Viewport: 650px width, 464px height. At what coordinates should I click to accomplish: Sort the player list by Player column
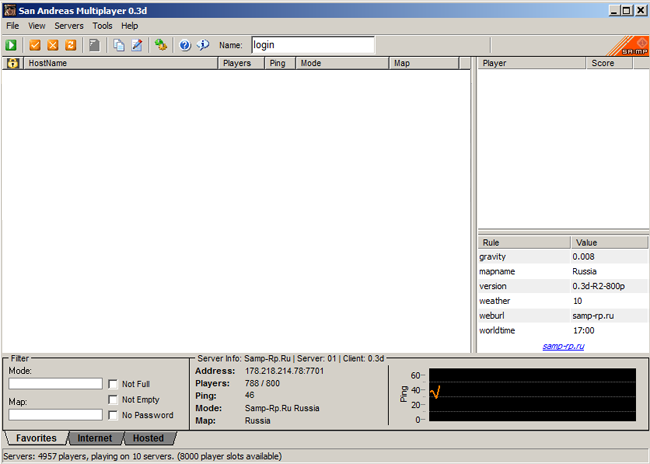532,63
